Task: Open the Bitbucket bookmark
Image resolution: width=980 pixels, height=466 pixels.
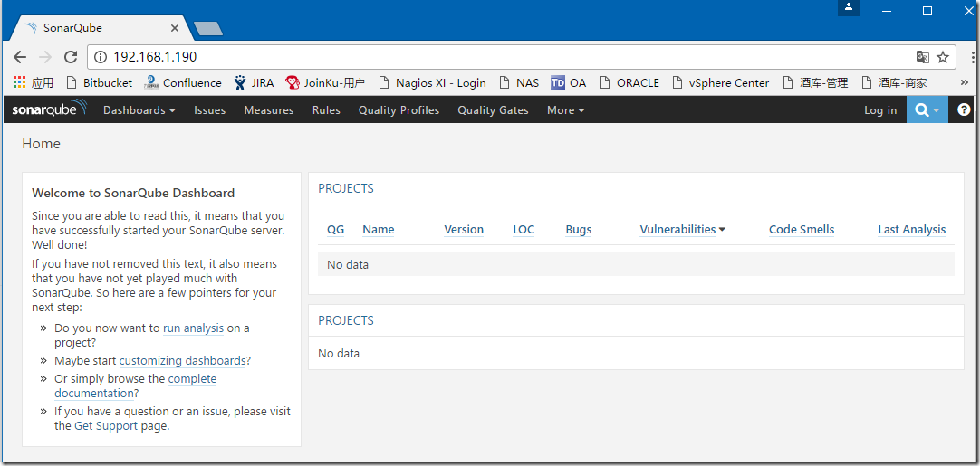Action: [x=100, y=82]
